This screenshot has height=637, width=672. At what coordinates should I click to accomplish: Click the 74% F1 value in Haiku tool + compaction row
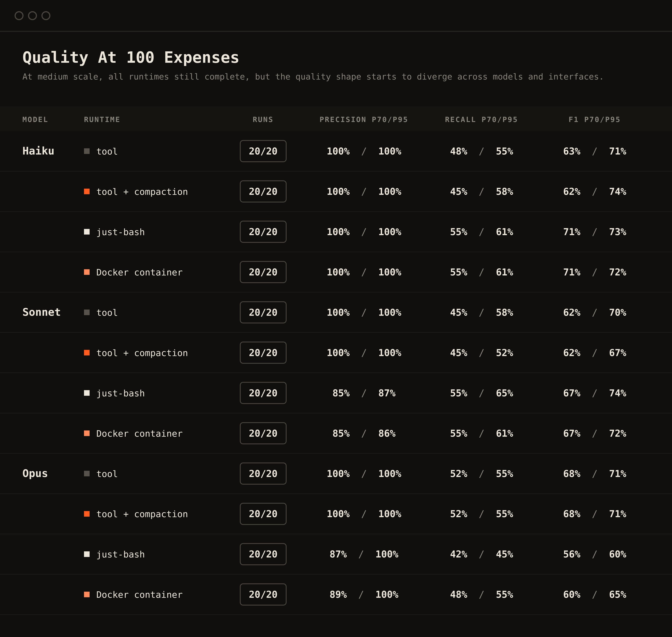tap(618, 192)
